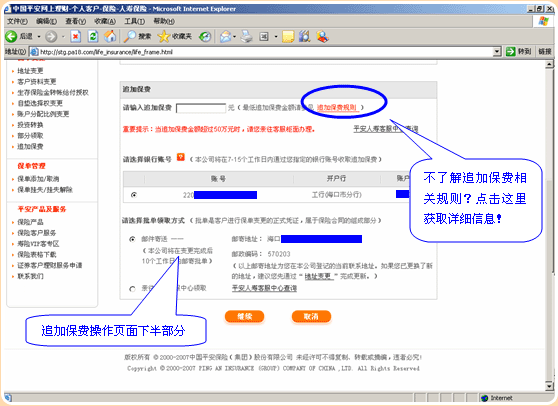Open 平安人寿客服中心查询 link below the address note
The height and width of the screenshot is (406, 558).
(264, 288)
